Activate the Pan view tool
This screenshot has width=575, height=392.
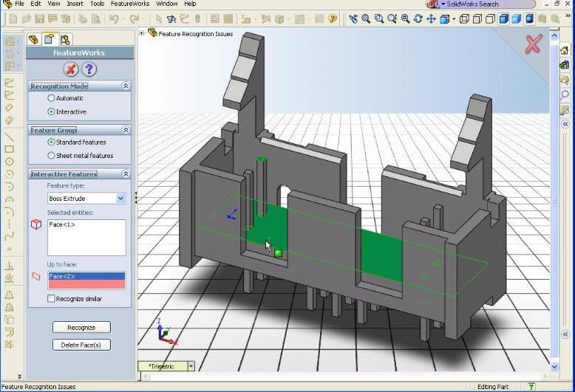click(x=431, y=18)
